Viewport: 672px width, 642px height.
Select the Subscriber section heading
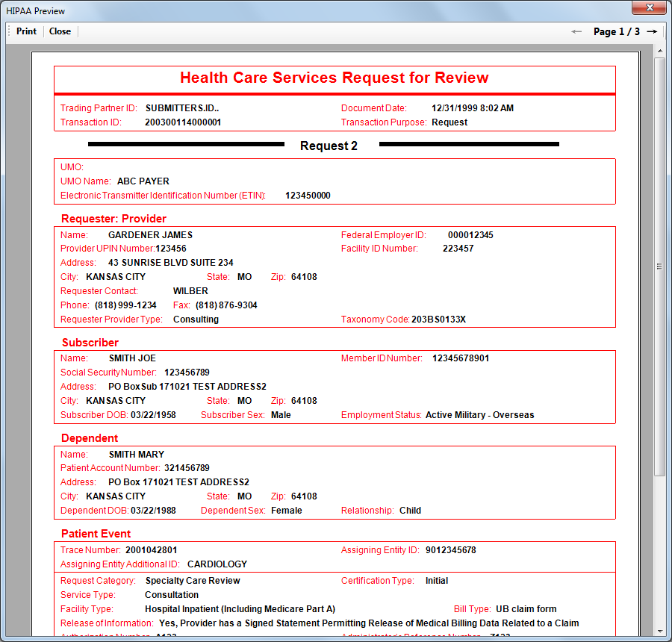point(90,342)
